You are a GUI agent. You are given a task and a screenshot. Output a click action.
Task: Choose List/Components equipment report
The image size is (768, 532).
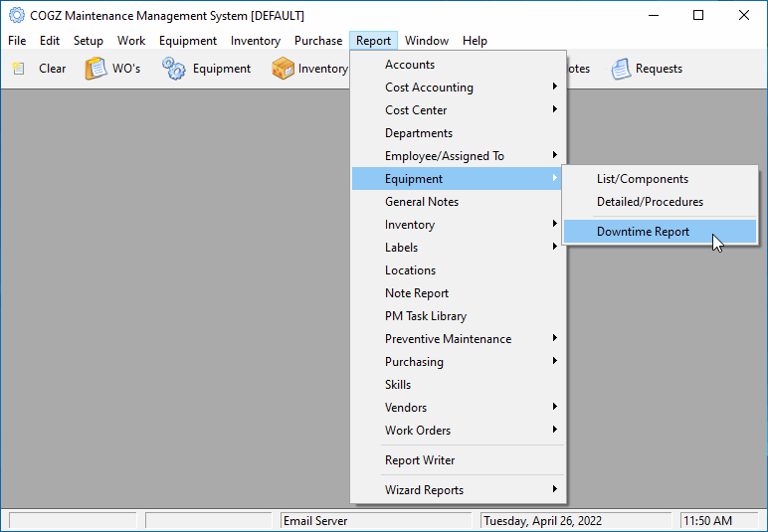(661, 179)
